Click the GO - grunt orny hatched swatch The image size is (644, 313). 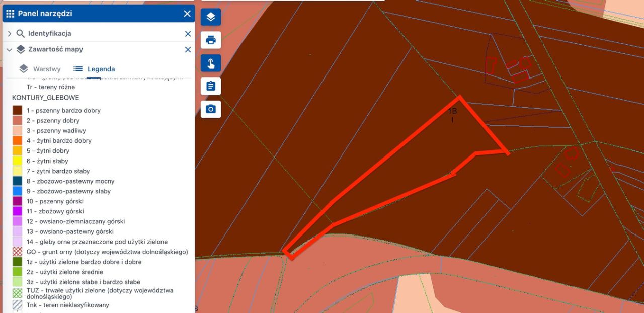[17, 252]
